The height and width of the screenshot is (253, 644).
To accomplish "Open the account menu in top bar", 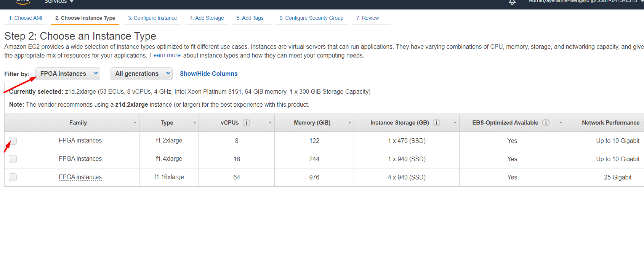I will (586, 2).
